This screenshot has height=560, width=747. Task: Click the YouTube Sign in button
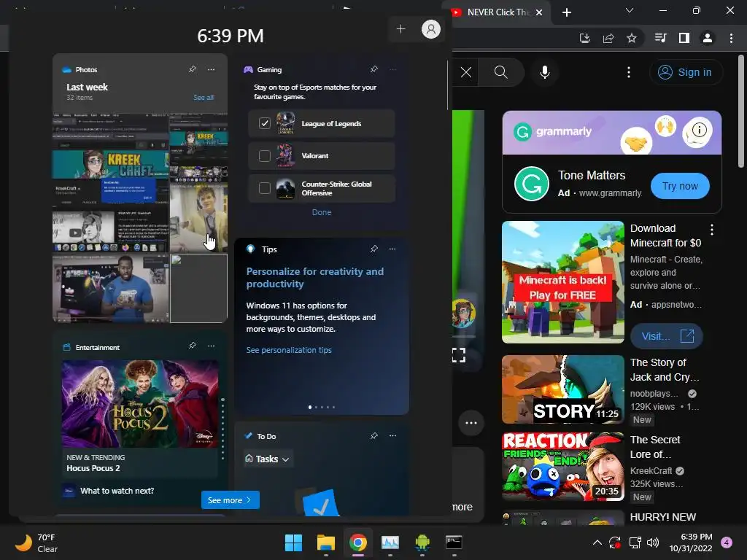click(686, 72)
